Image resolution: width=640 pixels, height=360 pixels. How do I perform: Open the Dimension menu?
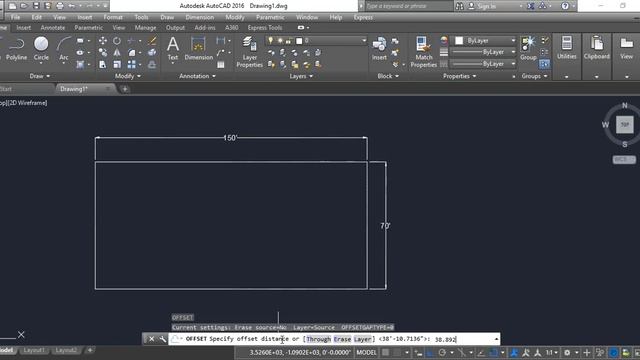(x=200, y=17)
